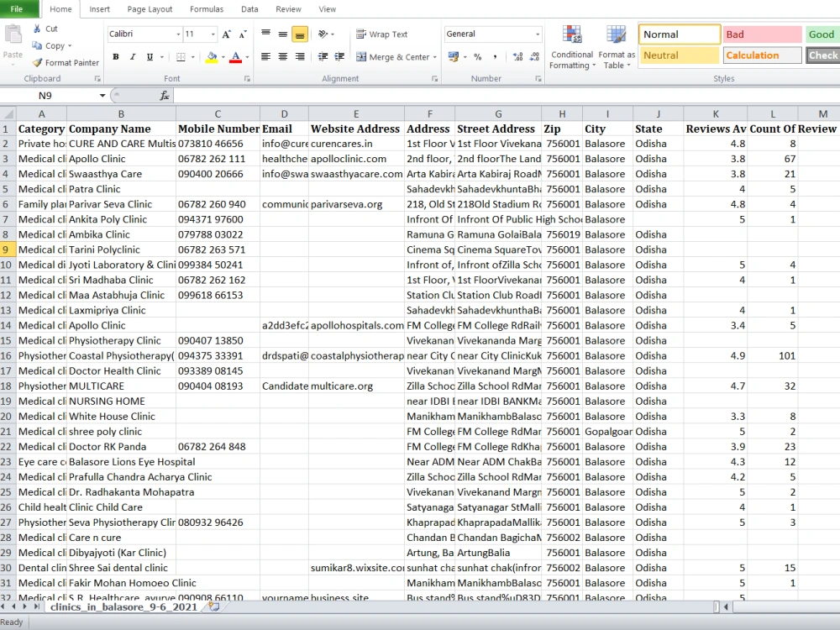Viewport: 840px width, 630px height.
Task: Apply the Normal cell style
Action: tap(680, 34)
